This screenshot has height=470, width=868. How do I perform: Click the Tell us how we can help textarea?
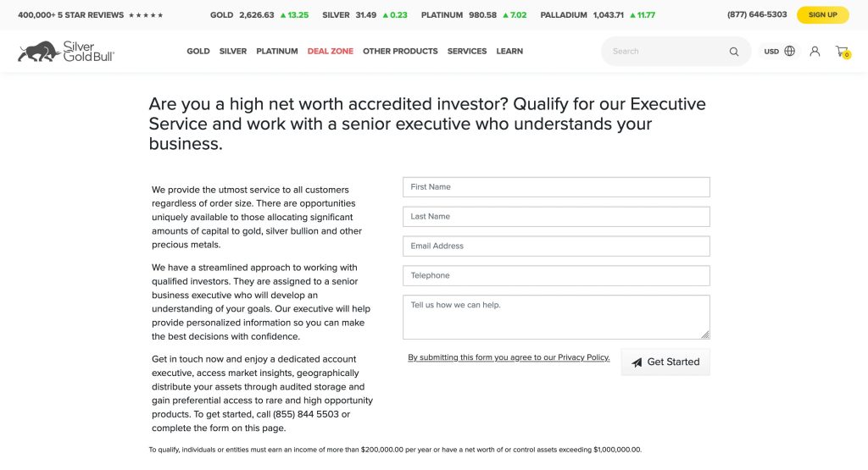point(556,317)
